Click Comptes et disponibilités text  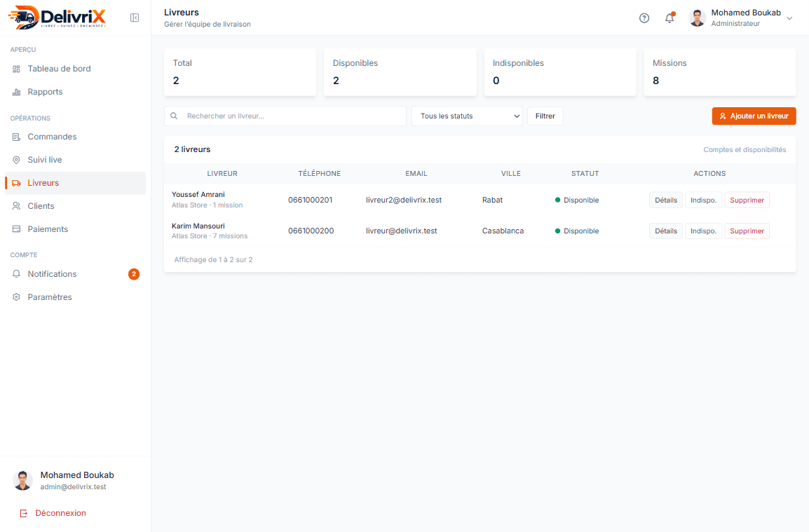point(745,149)
